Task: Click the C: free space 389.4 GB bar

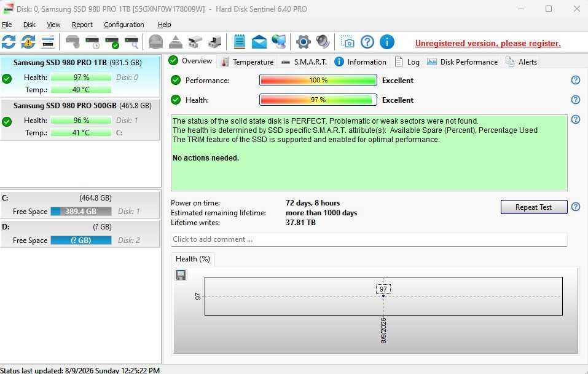Action: click(x=81, y=212)
